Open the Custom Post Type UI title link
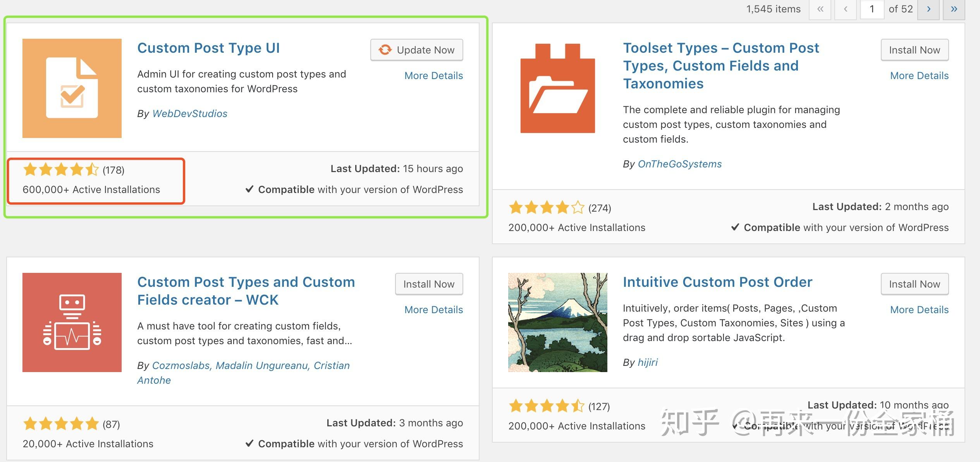This screenshot has height=462, width=980. click(208, 48)
